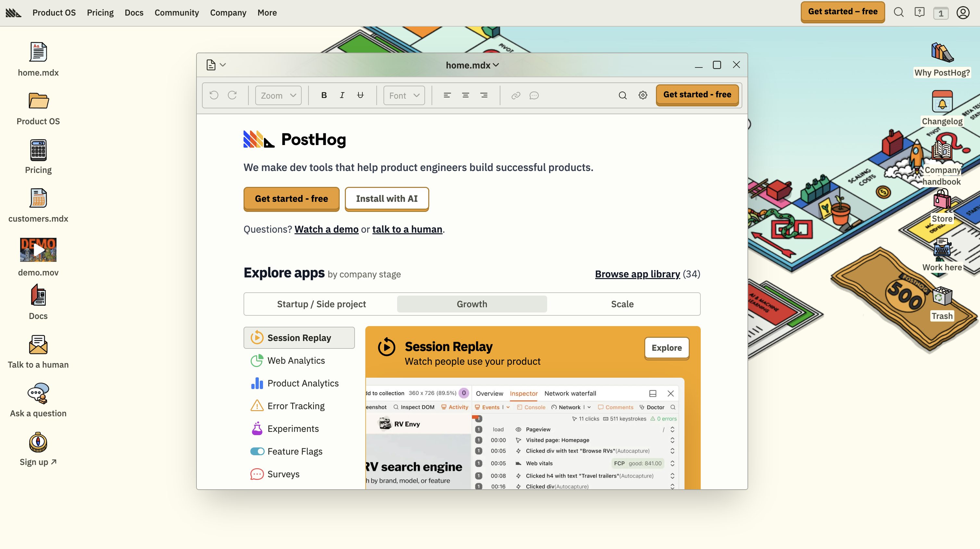
Task: Open the More menu in top bar
Action: (267, 13)
